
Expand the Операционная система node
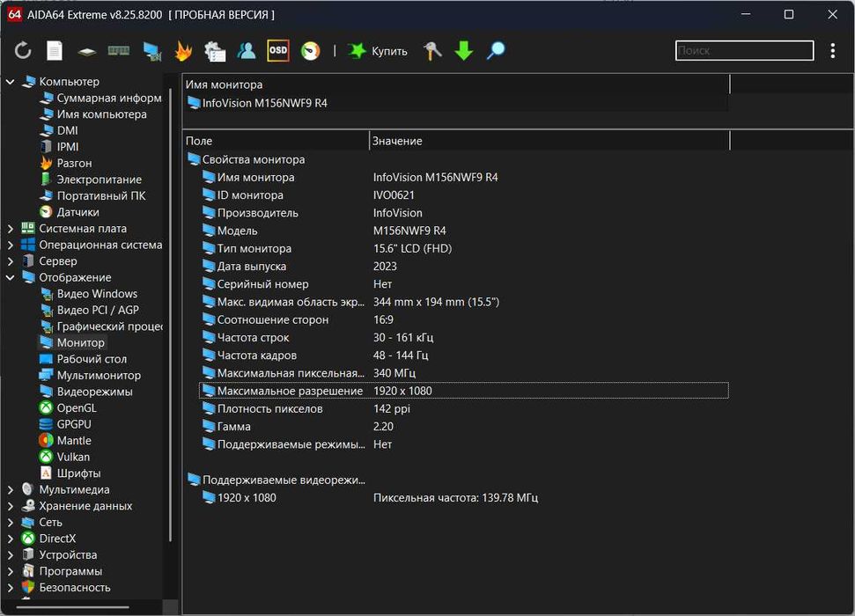[x=10, y=245]
